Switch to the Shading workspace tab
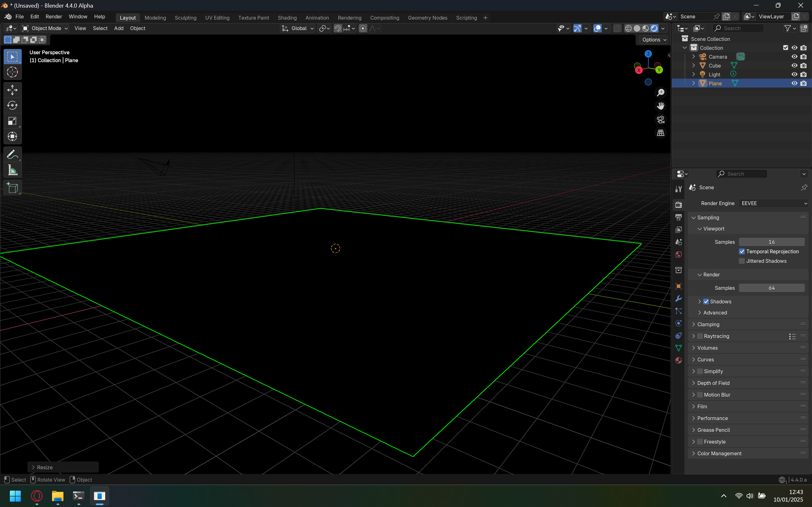 coord(287,18)
